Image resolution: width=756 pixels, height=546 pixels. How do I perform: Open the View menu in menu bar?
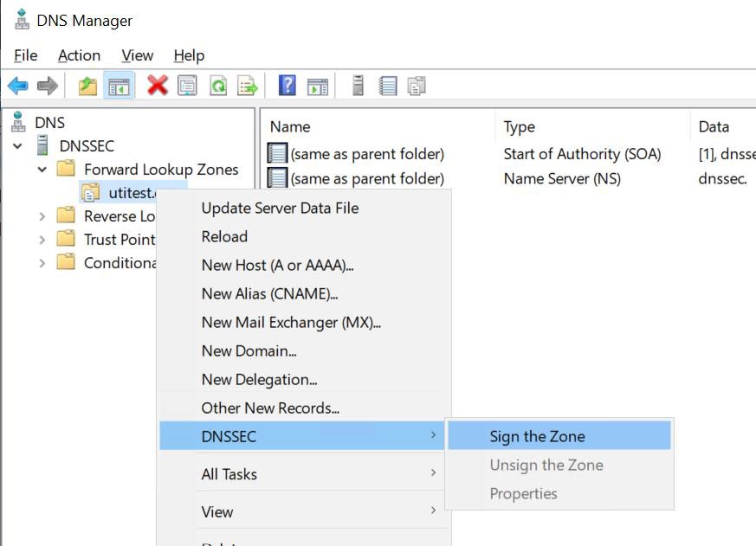(x=138, y=55)
